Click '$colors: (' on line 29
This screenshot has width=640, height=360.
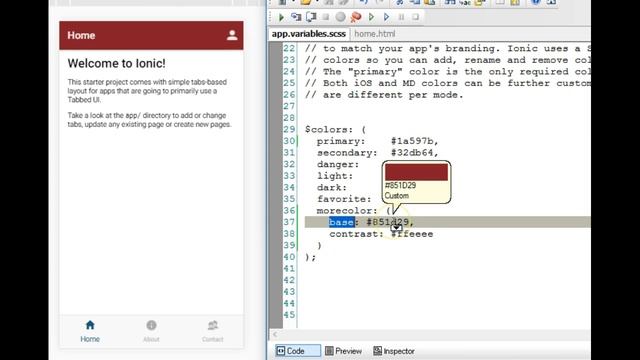point(336,130)
